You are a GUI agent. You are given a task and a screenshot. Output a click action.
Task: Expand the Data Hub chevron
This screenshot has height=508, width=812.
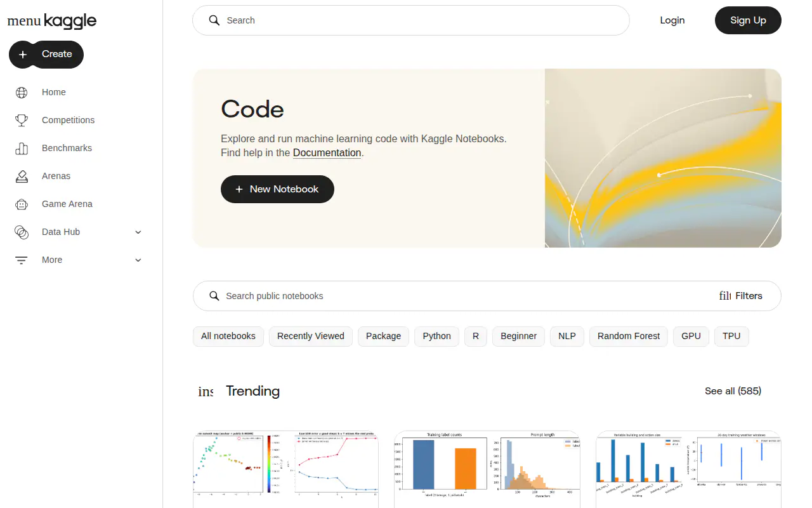tap(138, 232)
